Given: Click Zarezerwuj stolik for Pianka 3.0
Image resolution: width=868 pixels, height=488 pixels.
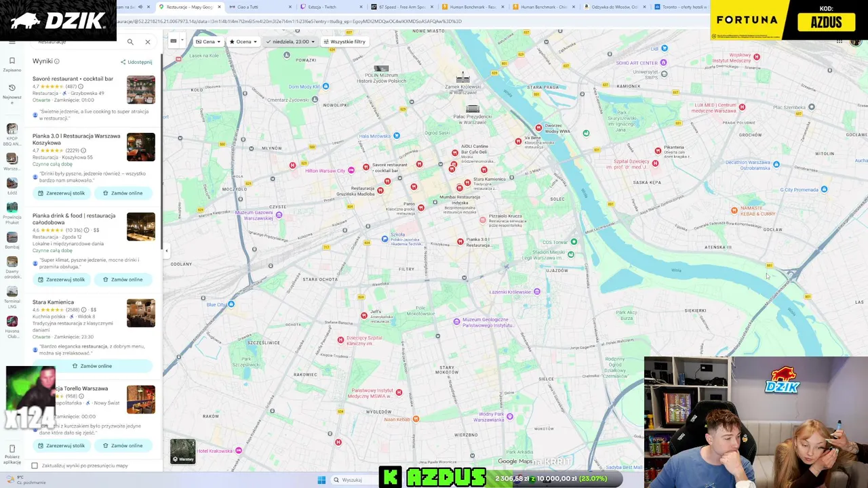Looking at the screenshot, I should [62, 193].
